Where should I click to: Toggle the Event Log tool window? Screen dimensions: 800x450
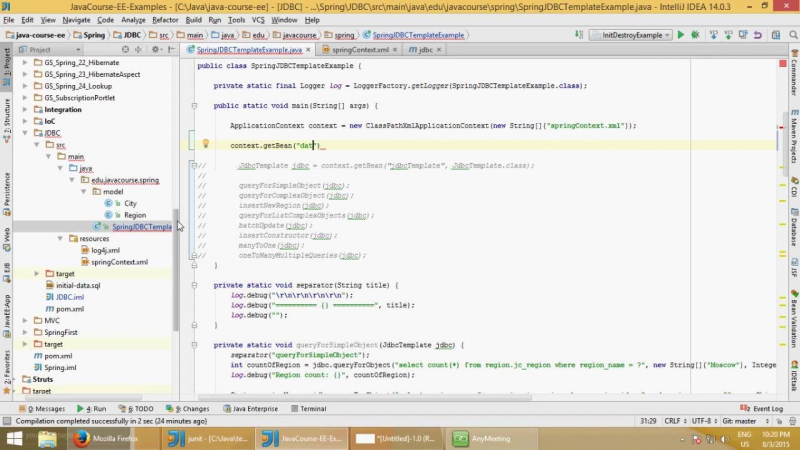(764, 408)
